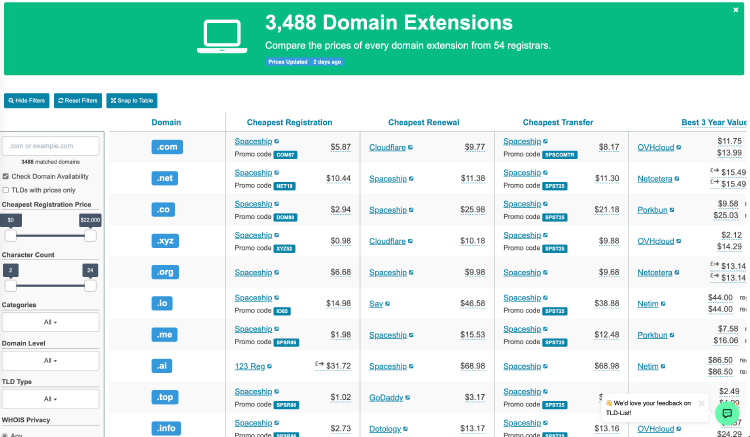Click the SPSCOMTR promo code badge

click(560, 155)
